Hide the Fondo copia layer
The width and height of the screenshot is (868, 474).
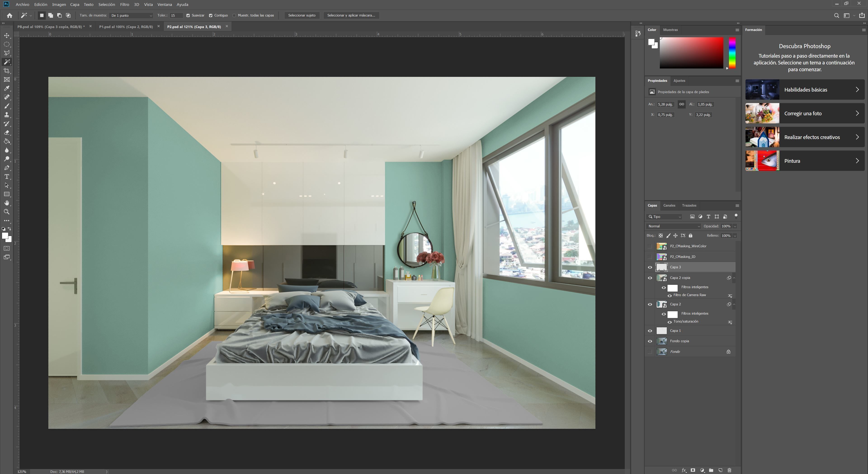click(x=650, y=341)
